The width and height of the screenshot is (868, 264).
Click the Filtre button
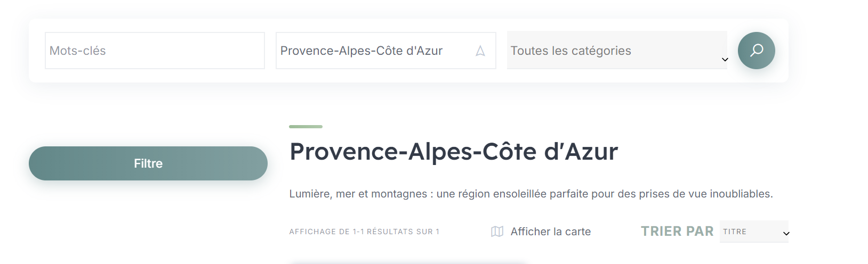(148, 163)
